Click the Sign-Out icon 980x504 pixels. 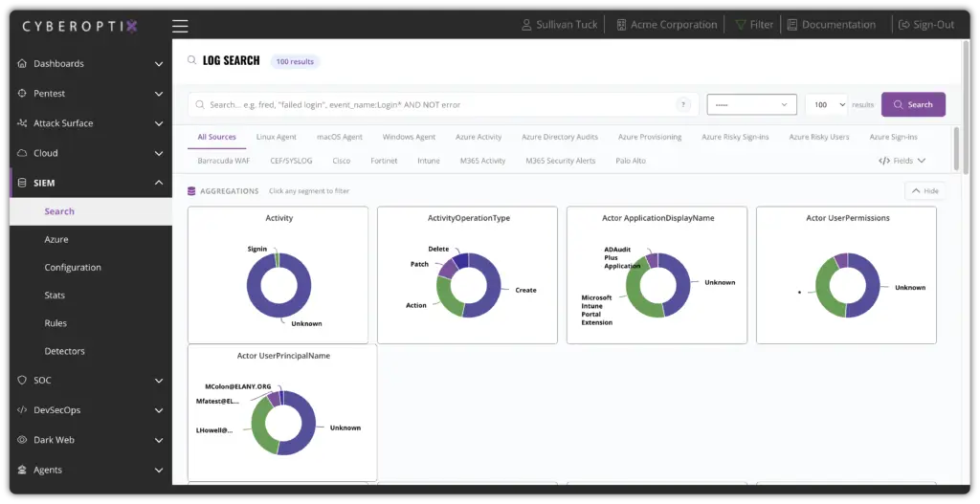[903, 25]
